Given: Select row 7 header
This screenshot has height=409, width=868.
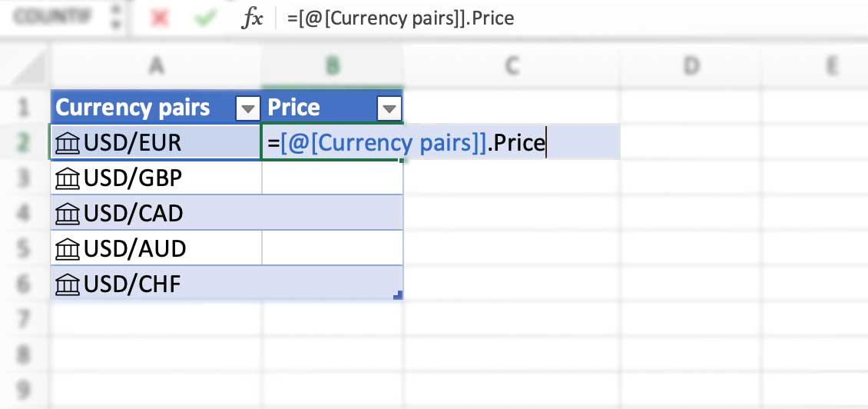Looking at the screenshot, I should [25, 319].
